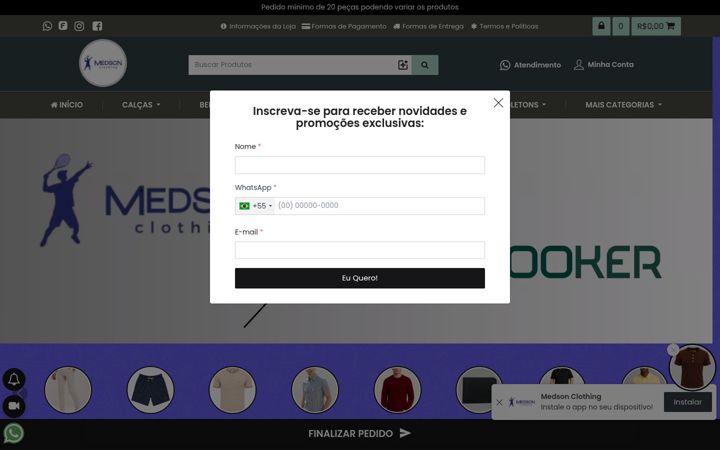Expand the CALÇAS menu dropdown
This screenshot has width=720, height=450.
141,105
